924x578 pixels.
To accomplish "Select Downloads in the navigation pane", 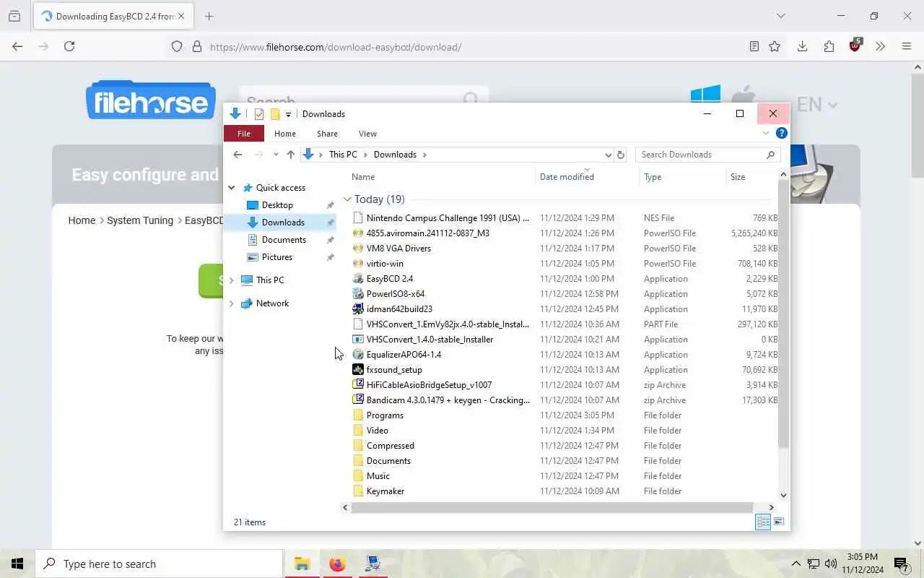I will 283,223.
